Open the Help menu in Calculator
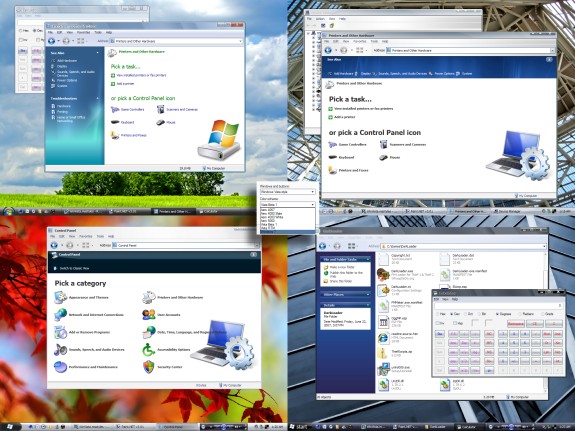This screenshot has width=575, height=431. pos(455,299)
